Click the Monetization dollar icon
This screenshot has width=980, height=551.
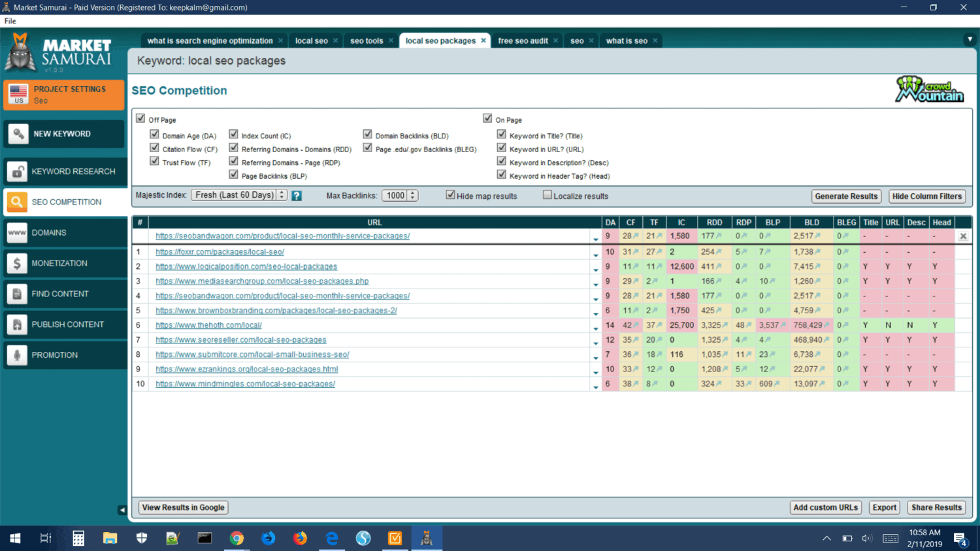coord(17,264)
